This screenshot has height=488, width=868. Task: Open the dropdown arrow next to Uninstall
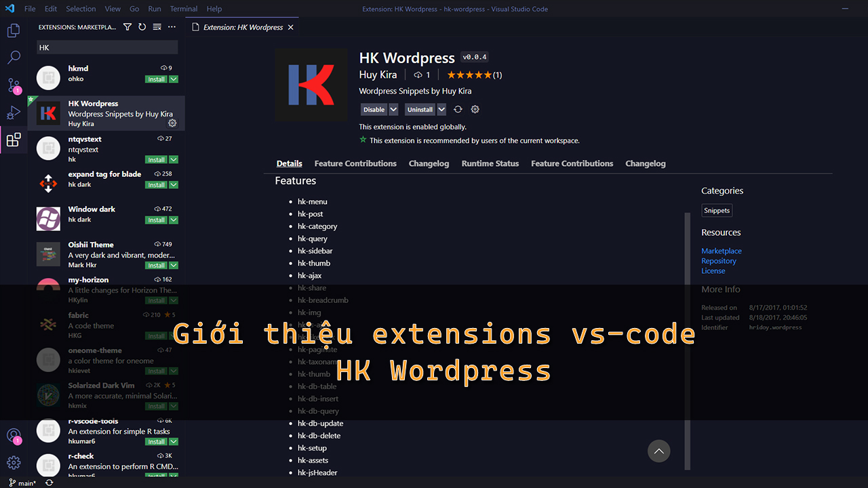tap(441, 109)
